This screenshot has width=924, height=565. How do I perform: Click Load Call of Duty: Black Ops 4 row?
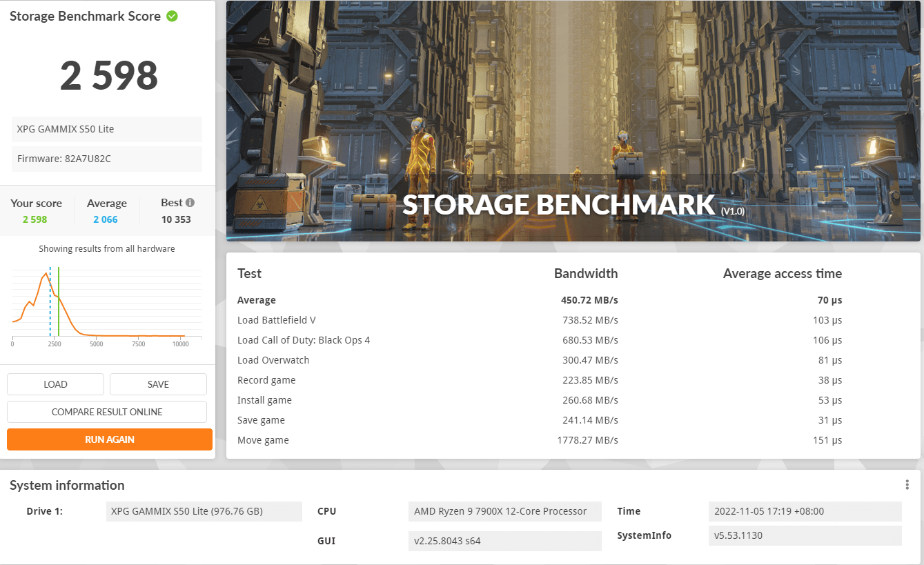(304, 340)
